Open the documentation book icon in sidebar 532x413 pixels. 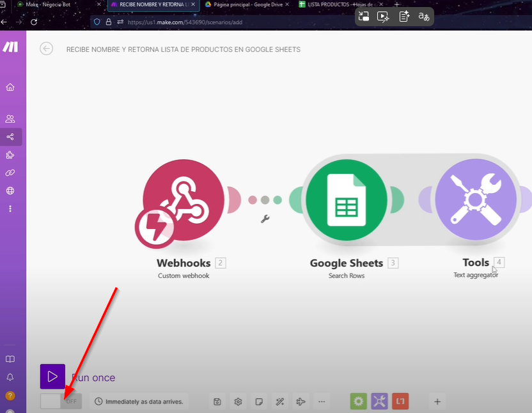[x=10, y=359]
